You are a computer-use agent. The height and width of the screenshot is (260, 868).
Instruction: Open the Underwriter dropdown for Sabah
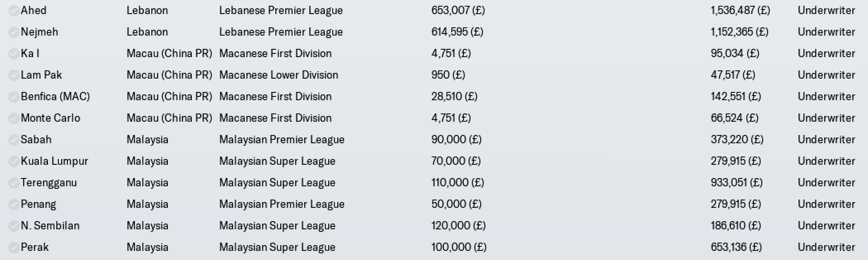point(826,140)
